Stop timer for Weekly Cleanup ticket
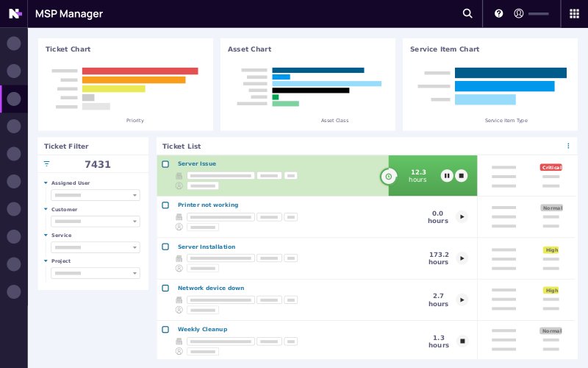This screenshot has height=368, width=588. point(462,341)
